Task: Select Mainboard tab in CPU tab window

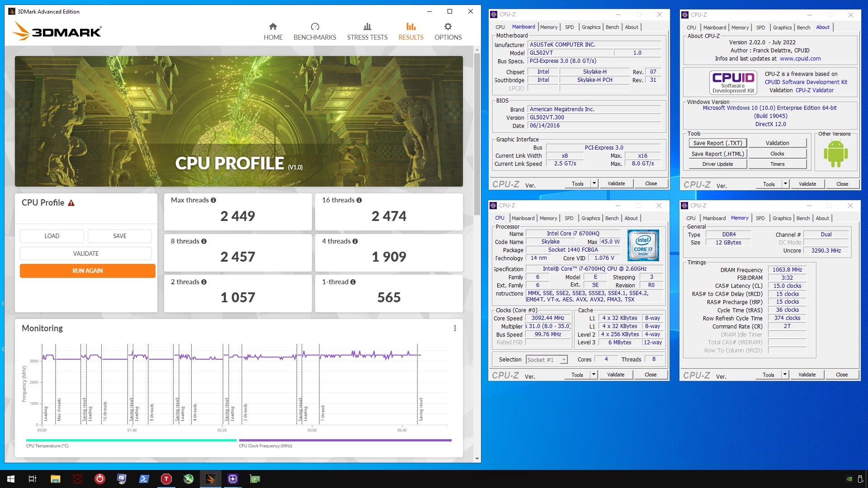Action: tap(523, 218)
